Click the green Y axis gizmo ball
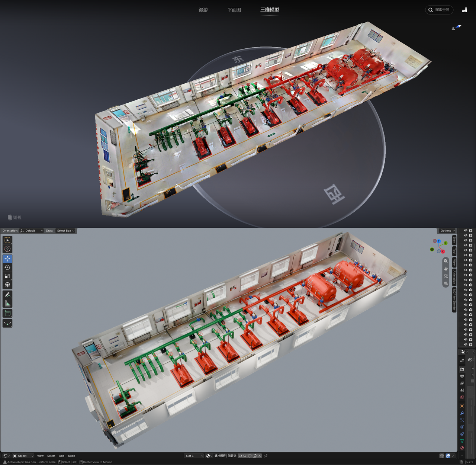The image size is (476, 465). 445,243
